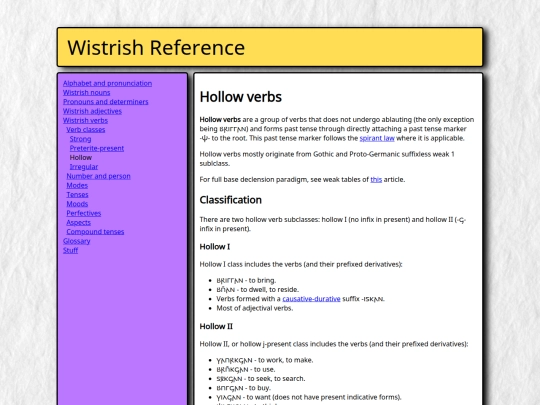This screenshot has height=405, width=540.
Task: Follow the spirant law link
Action: coord(377,138)
